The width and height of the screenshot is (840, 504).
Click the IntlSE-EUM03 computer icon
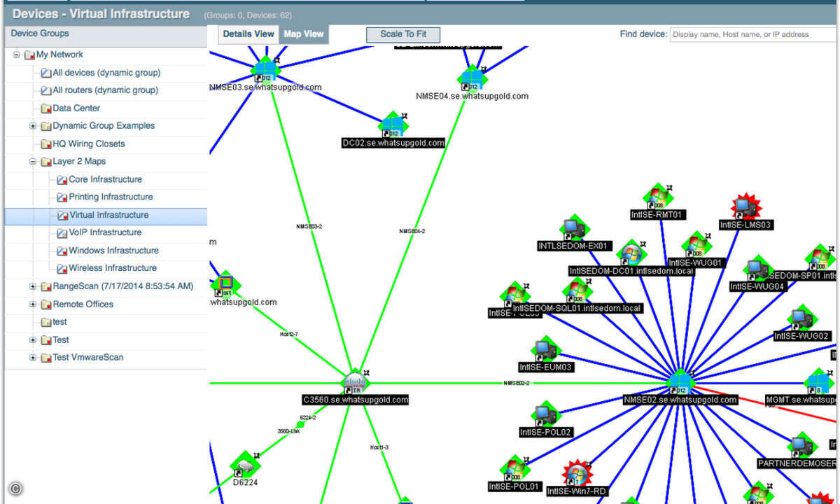(x=546, y=350)
